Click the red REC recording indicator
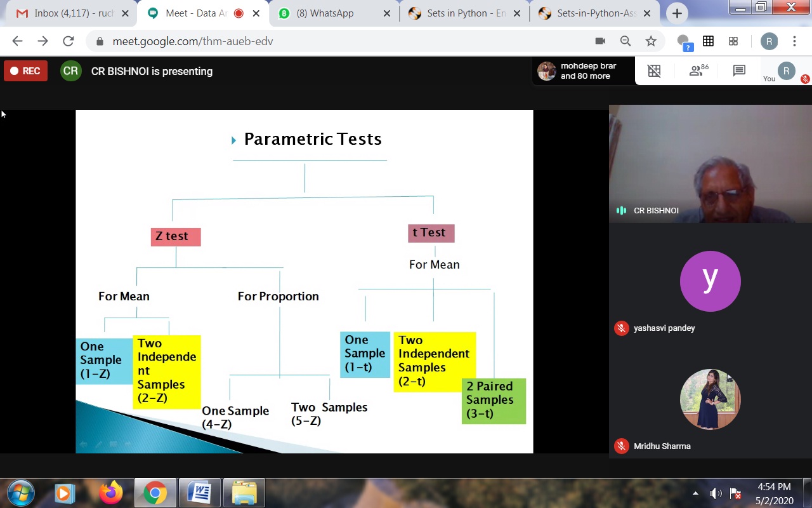This screenshot has height=508, width=812. pyautogui.click(x=26, y=71)
